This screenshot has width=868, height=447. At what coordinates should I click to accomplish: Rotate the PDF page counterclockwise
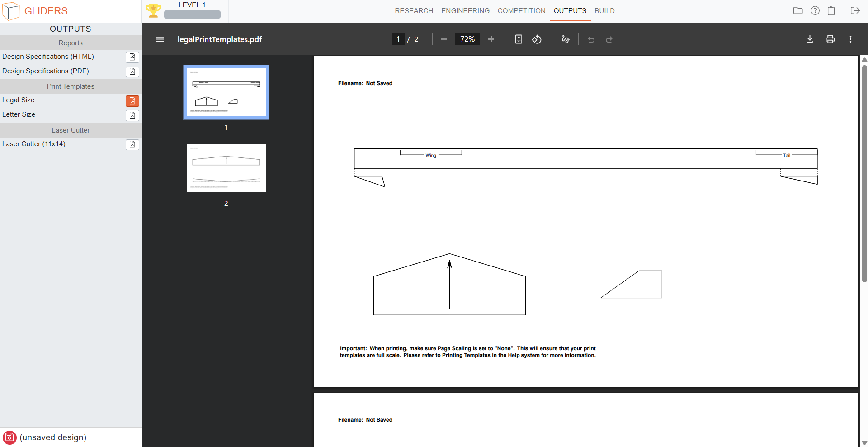point(537,39)
